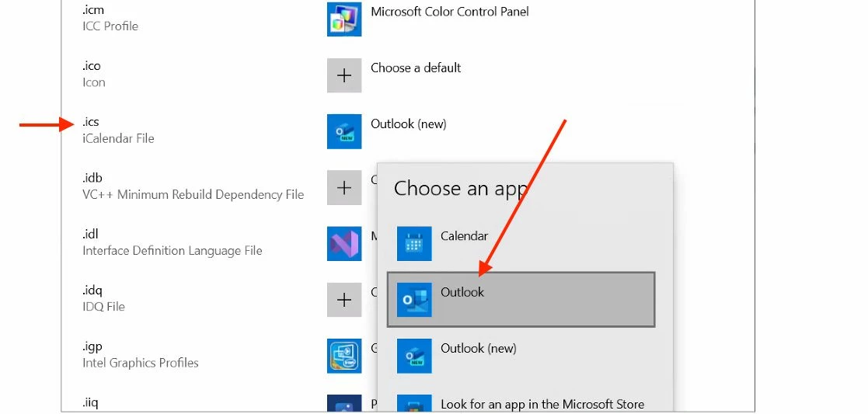
Task: Click the Outlook (new) icon beside .ics
Action: pyautogui.click(x=344, y=132)
